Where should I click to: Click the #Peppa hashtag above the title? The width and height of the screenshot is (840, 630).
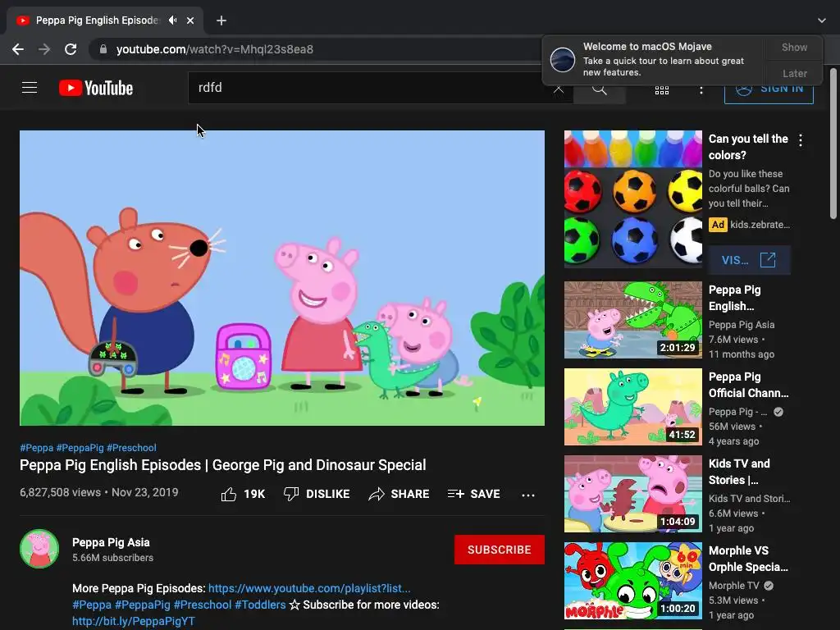click(36, 448)
